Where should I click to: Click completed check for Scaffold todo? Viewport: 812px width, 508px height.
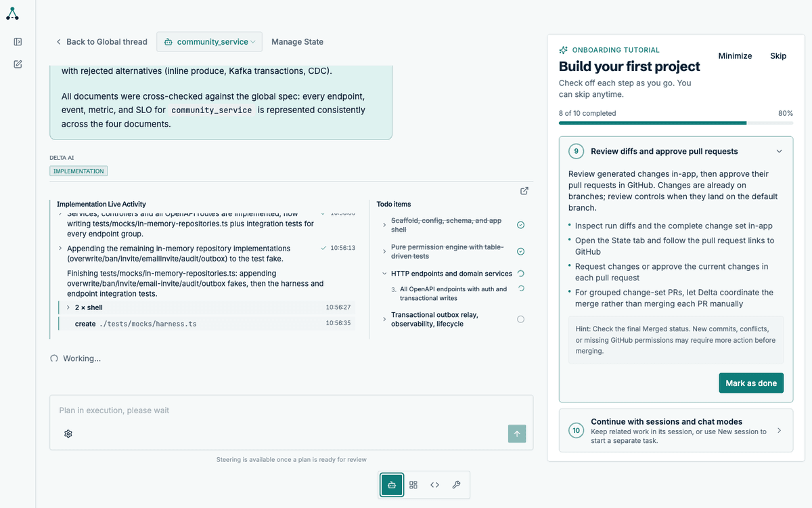tap(520, 225)
